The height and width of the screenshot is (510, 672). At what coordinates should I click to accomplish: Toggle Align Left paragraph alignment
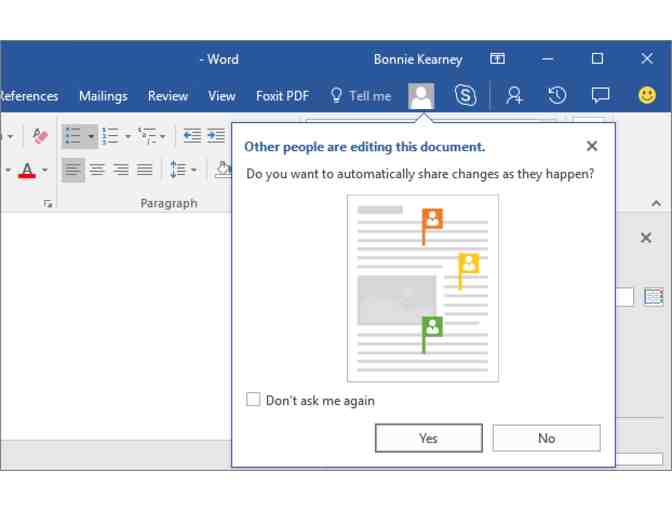pyautogui.click(x=73, y=170)
